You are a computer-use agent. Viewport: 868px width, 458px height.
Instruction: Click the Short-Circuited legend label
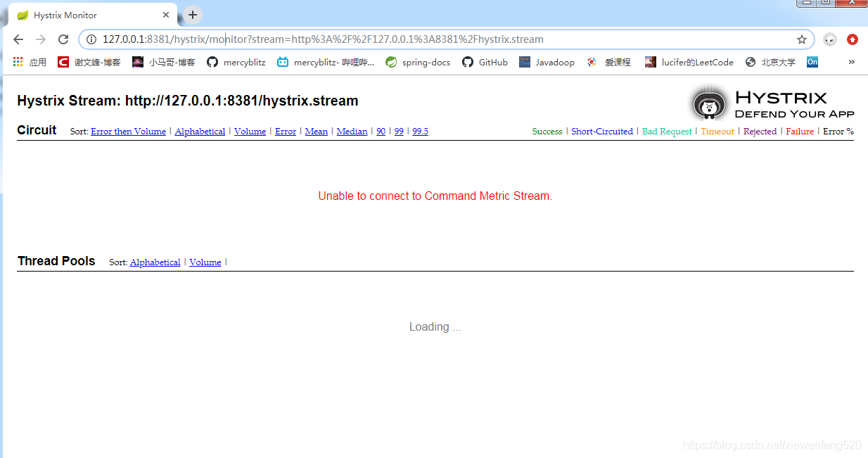coord(602,132)
